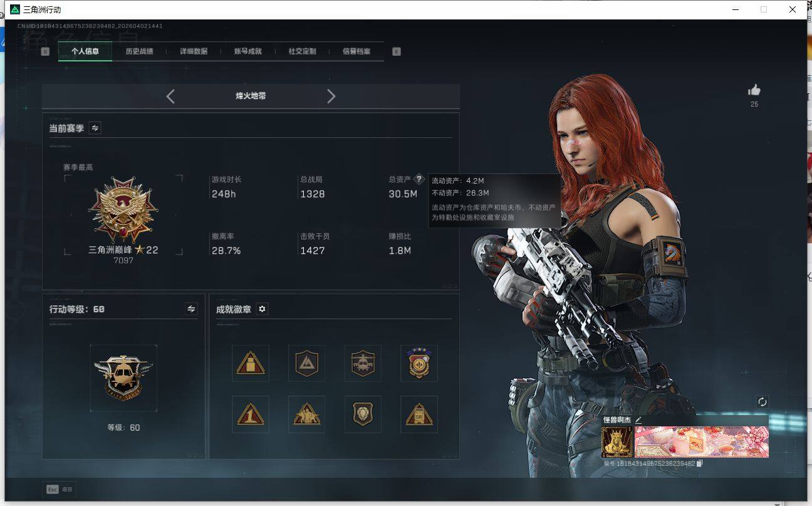Click the nickname 怪兽啊杰
This screenshot has height=506, width=812.
click(618, 419)
